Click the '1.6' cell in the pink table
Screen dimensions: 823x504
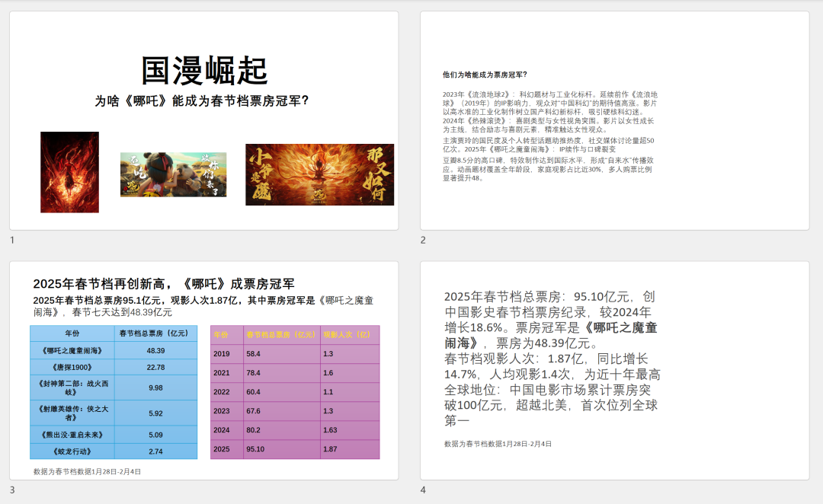[x=350, y=373]
